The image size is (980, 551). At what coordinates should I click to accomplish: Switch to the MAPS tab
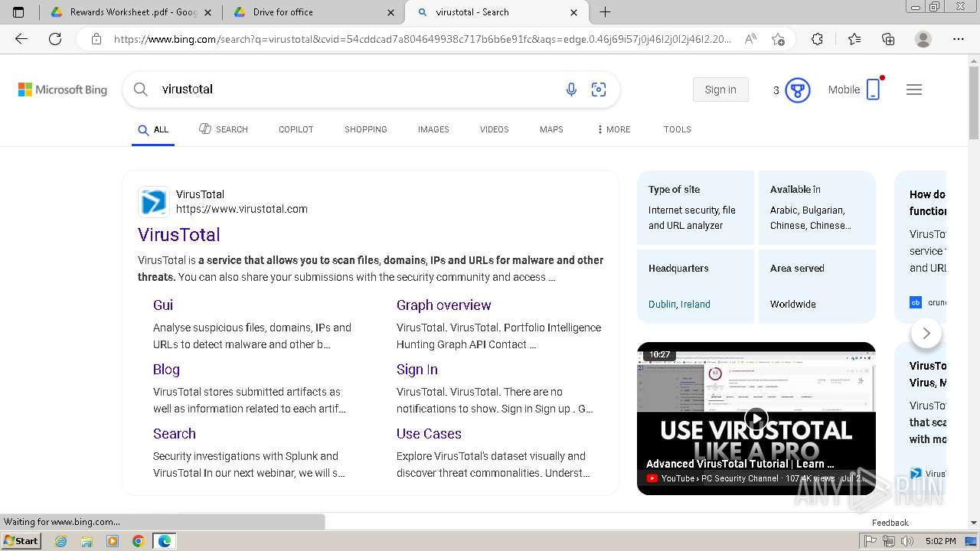(551, 129)
